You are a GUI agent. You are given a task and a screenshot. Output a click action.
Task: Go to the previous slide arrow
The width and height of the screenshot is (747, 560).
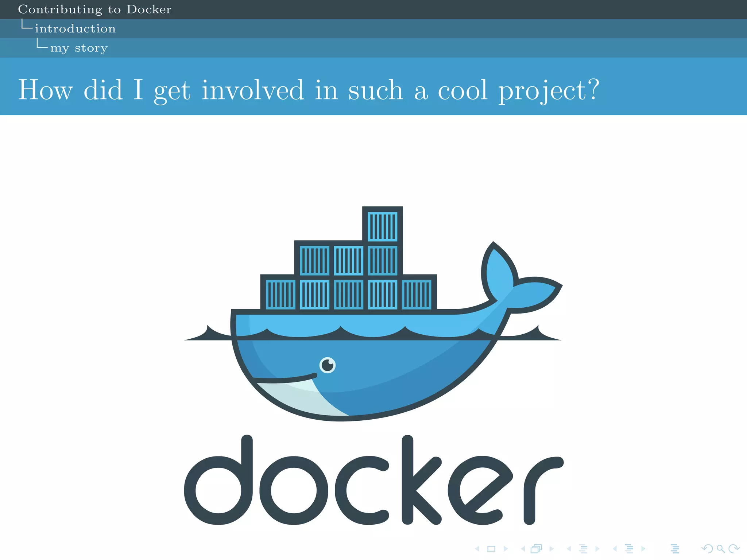477,549
